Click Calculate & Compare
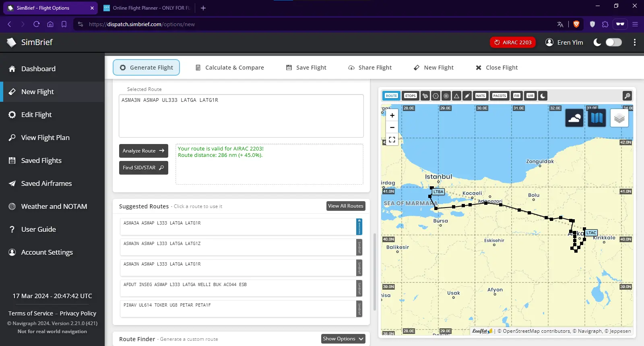The width and height of the screenshot is (644, 346). click(x=229, y=68)
